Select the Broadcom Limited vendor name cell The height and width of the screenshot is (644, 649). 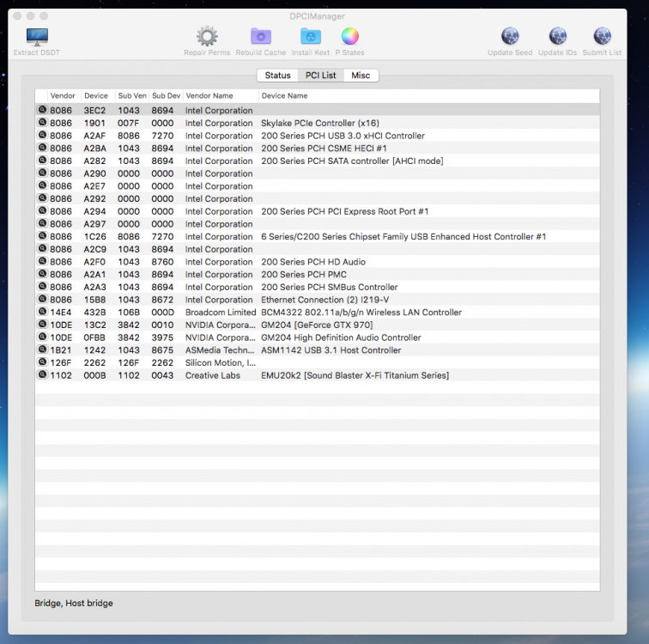point(221,312)
